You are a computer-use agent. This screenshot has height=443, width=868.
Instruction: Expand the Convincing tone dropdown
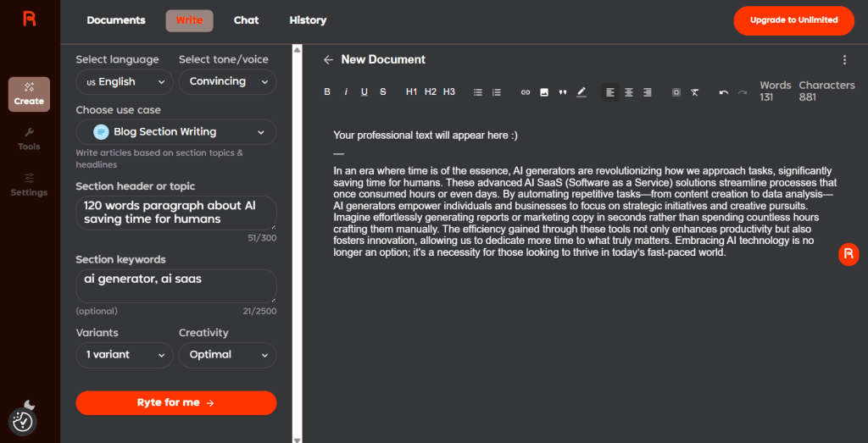(x=227, y=82)
